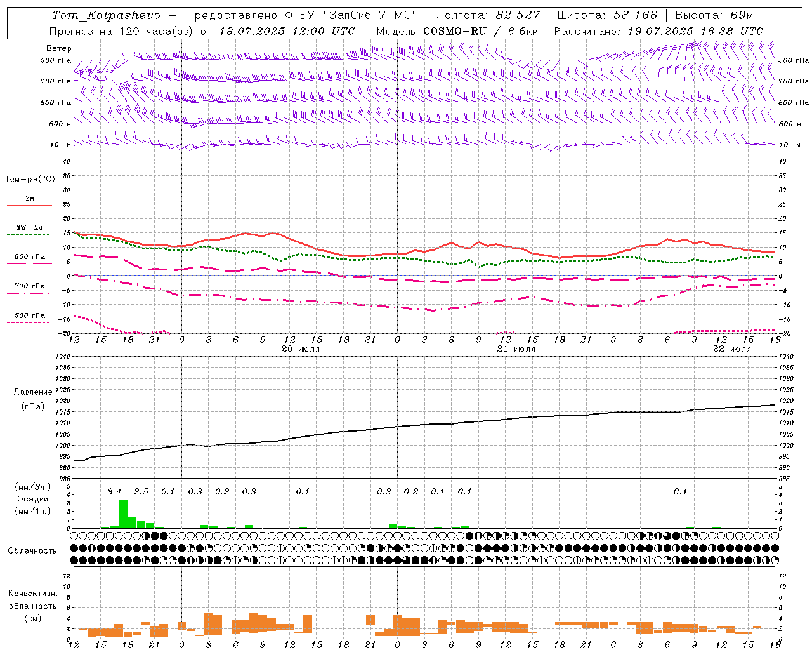Click the 850 гПа temperature legend entry
The width and height of the screenshot is (812, 650).
[x=30, y=260]
